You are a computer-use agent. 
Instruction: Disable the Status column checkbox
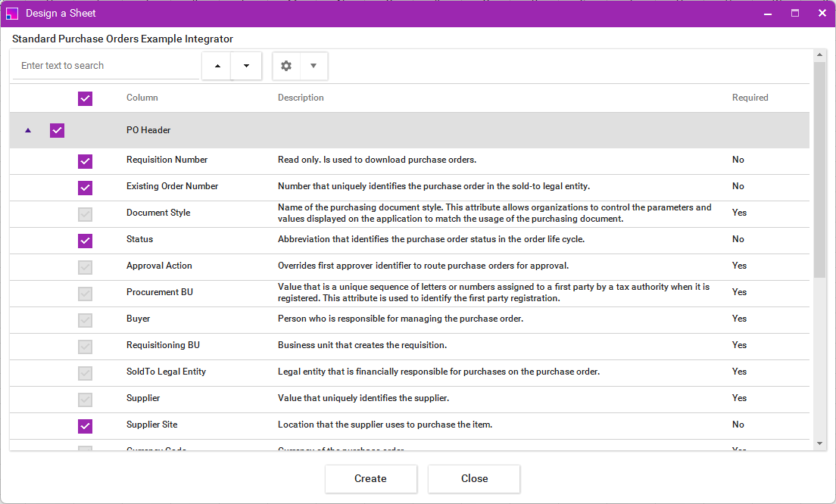click(x=85, y=241)
